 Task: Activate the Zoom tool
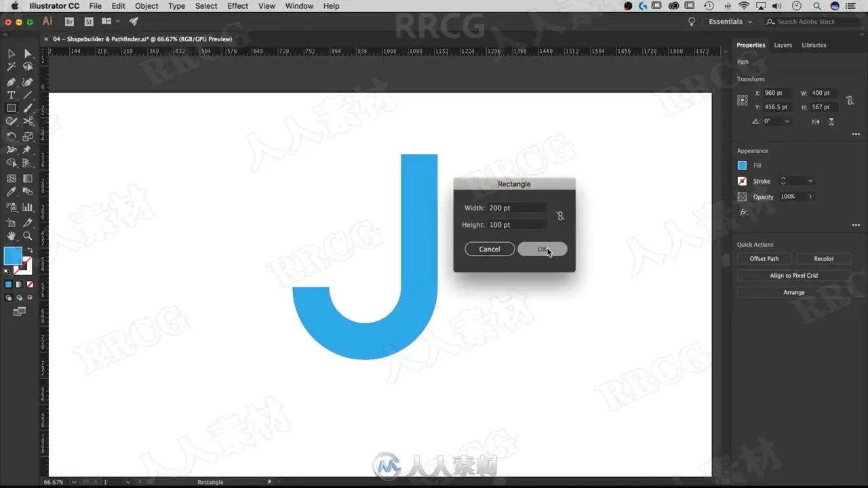(28, 236)
